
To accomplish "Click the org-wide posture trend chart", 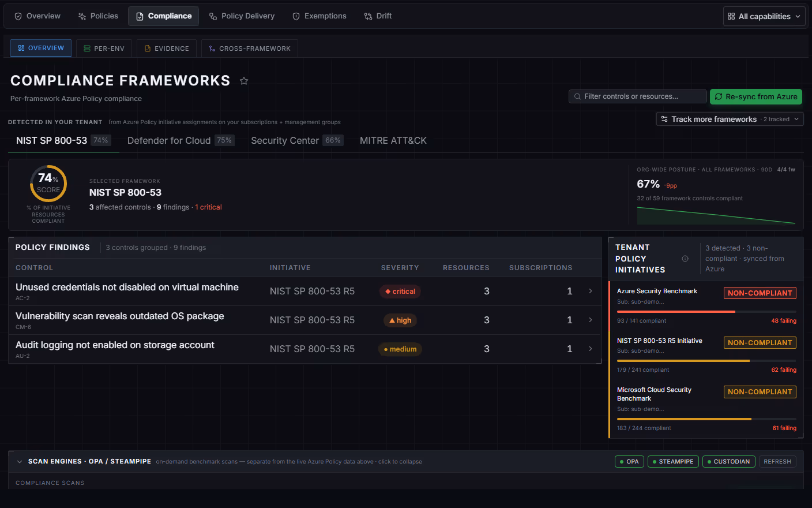I will (716, 215).
